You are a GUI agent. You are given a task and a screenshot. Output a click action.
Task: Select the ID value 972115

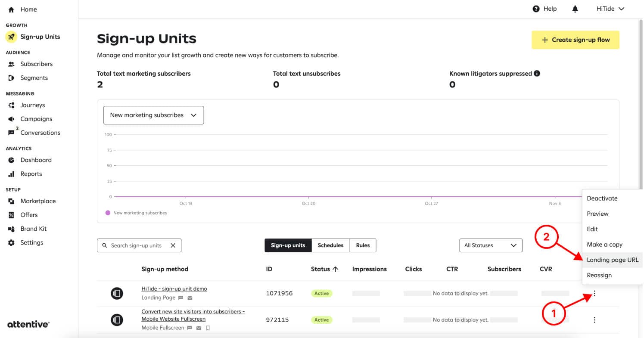(277, 320)
